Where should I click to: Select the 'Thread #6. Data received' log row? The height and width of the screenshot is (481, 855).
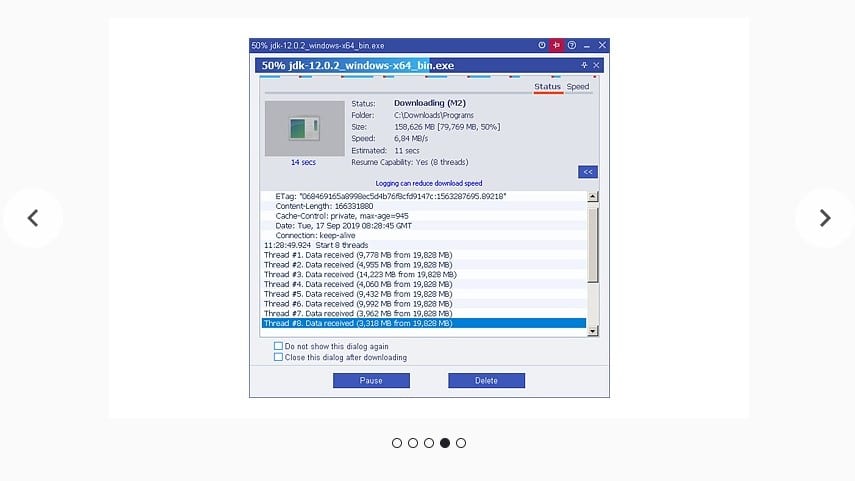pyautogui.click(x=424, y=304)
